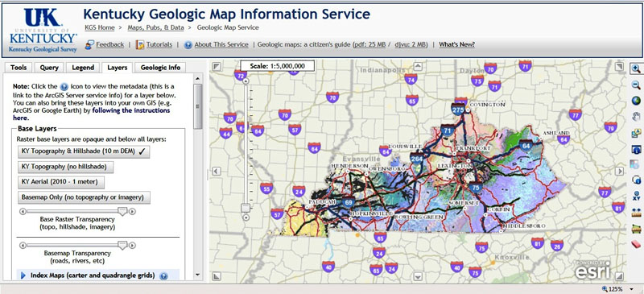Collapse map panel with top-left corner arrow

pos(217,67)
